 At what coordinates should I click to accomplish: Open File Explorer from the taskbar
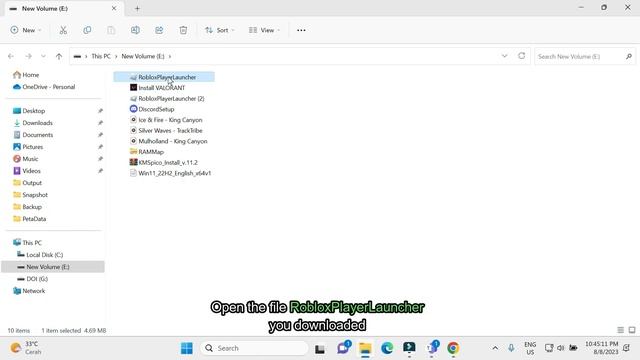pyautogui.click(x=365, y=348)
